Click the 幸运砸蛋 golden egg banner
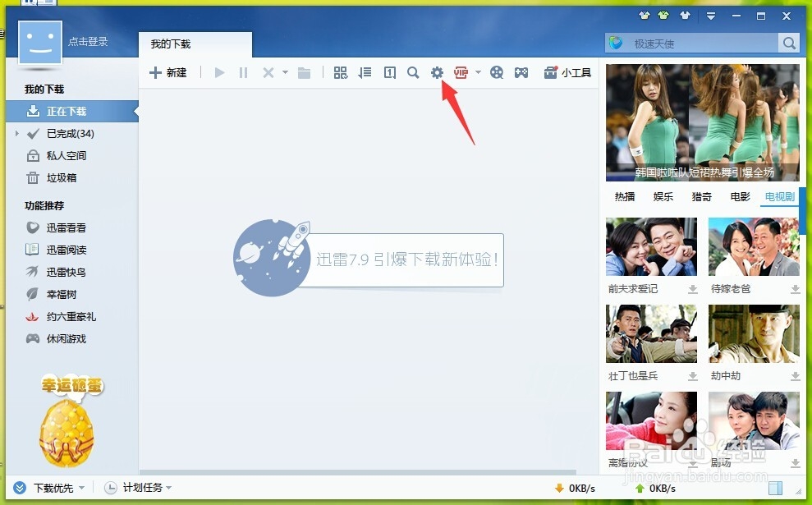The width and height of the screenshot is (812, 505). point(70,420)
